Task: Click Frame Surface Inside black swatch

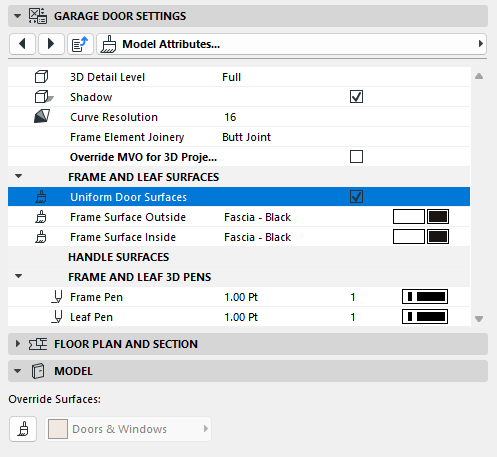Action: (x=438, y=237)
